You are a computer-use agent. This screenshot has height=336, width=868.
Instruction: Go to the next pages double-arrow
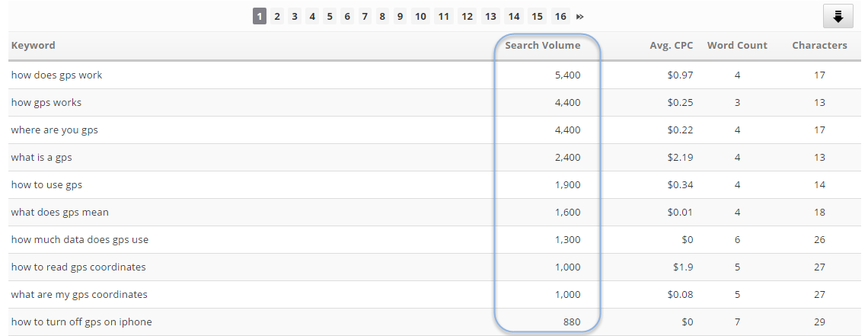(580, 16)
